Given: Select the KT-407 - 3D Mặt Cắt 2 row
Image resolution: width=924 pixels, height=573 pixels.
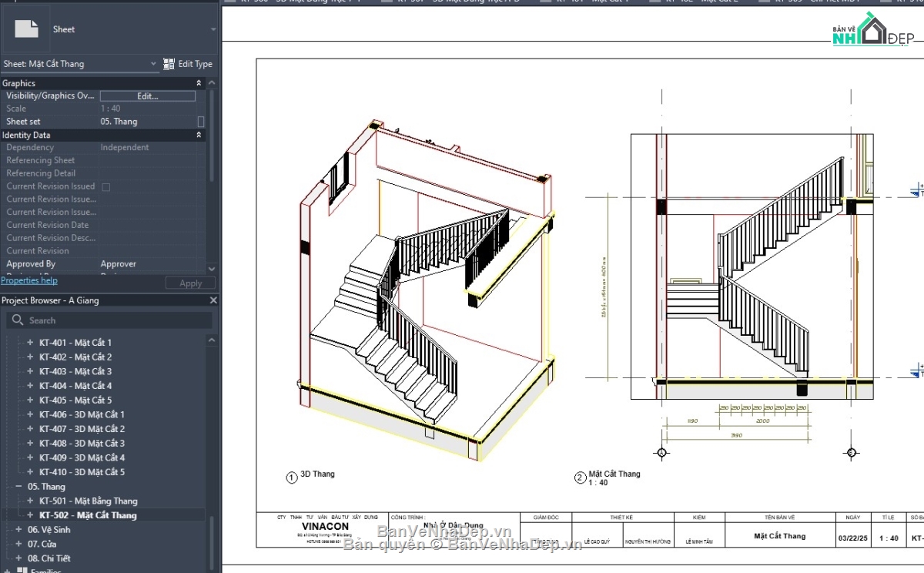Looking at the screenshot, I should point(82,429).
